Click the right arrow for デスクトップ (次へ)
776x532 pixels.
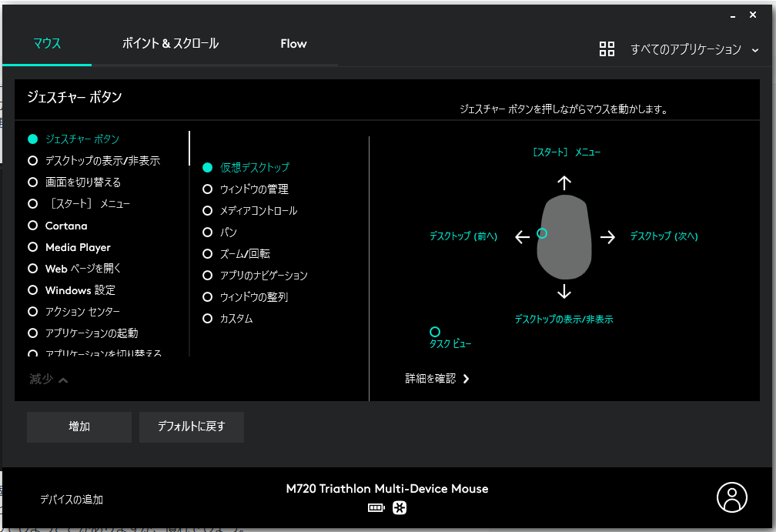(608, 237)
